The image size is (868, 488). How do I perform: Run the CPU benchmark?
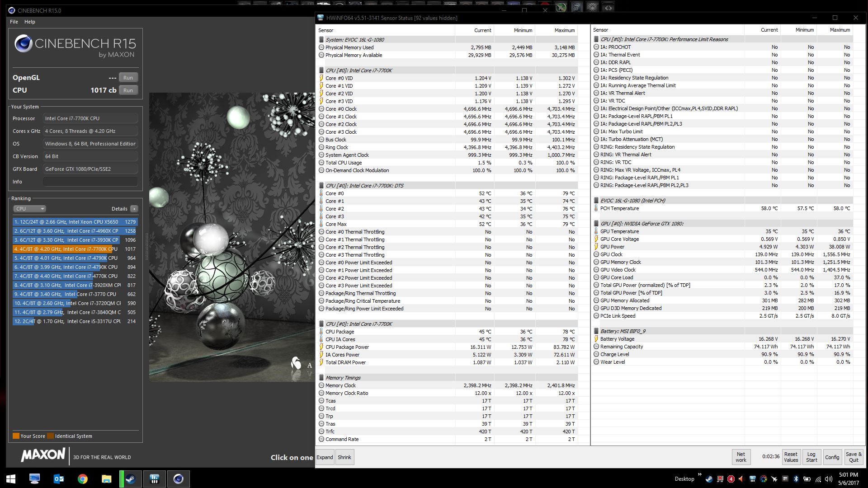tap(128, 90)
